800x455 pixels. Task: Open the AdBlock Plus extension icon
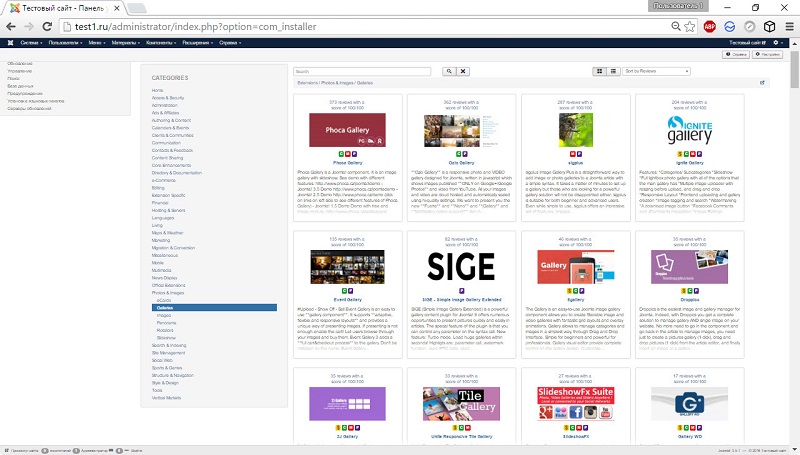pos(709,27)
